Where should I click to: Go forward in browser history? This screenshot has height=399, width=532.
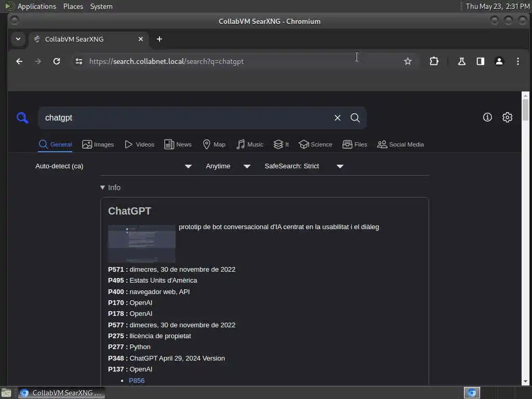point(38,61)
